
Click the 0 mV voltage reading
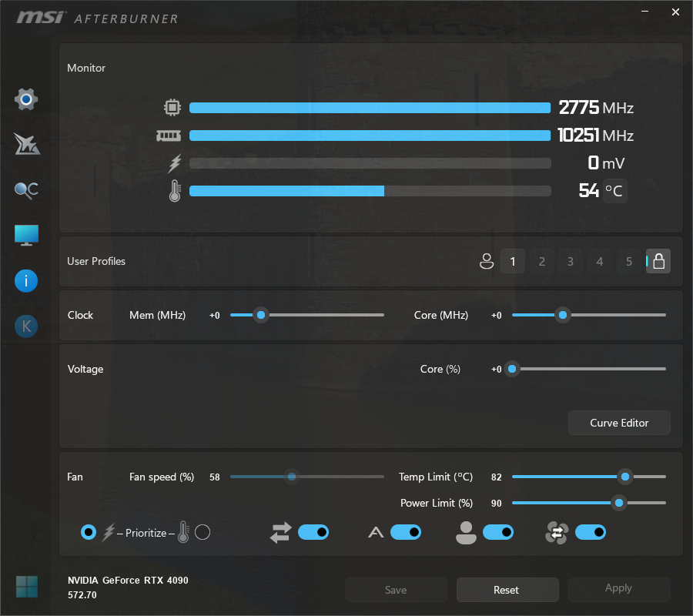point(606,163)
